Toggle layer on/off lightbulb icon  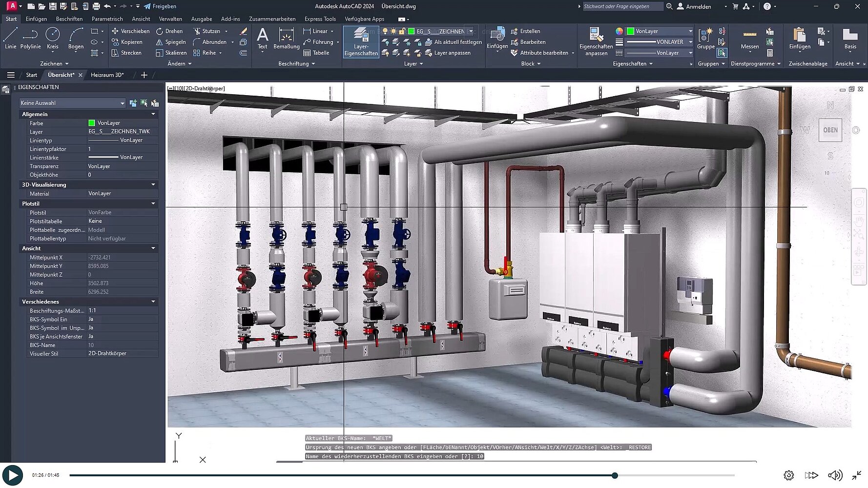click(x=385, y=31)
